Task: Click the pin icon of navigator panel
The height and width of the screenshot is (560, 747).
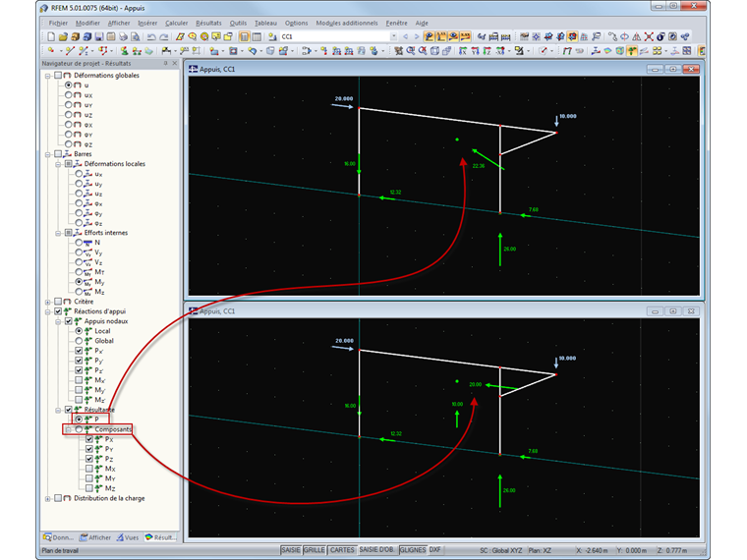Action: pos(166,63)
